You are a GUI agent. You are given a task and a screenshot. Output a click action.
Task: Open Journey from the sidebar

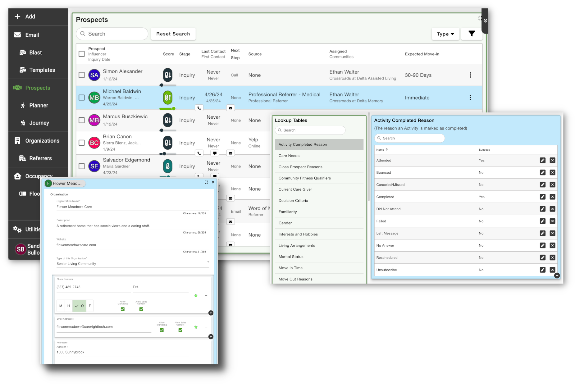(38, 123)
